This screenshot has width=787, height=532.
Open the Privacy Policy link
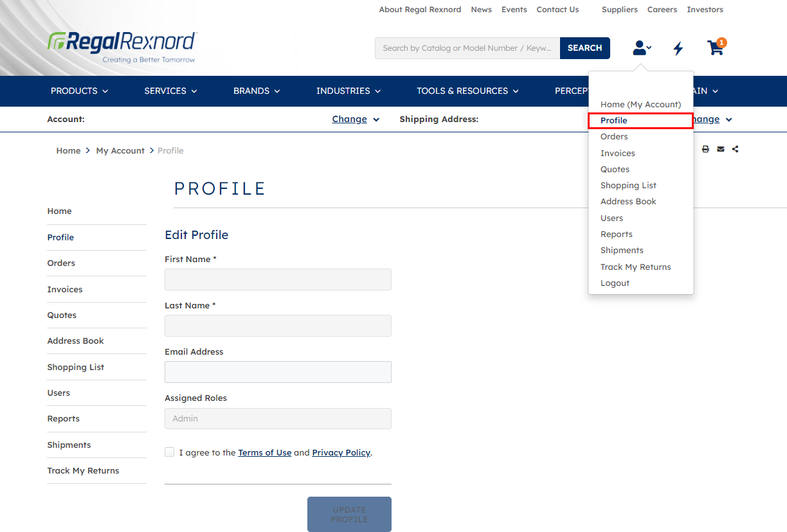click(x=341, y=453)
